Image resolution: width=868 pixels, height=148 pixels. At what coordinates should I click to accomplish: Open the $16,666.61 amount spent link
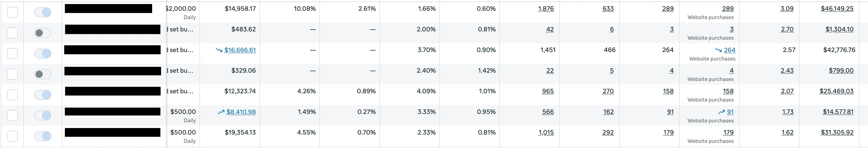point(240,50)
